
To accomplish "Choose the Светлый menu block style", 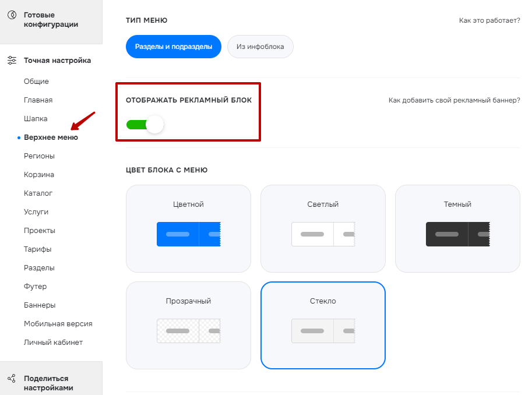I will pyautogui.click(x=323, y=228).
